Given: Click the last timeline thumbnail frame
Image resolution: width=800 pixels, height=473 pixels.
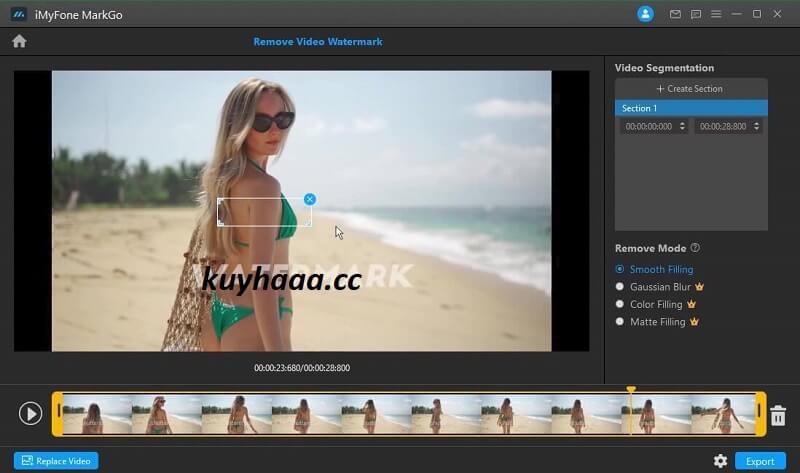Looking at the screenshot, I should [x=723, y=414].
